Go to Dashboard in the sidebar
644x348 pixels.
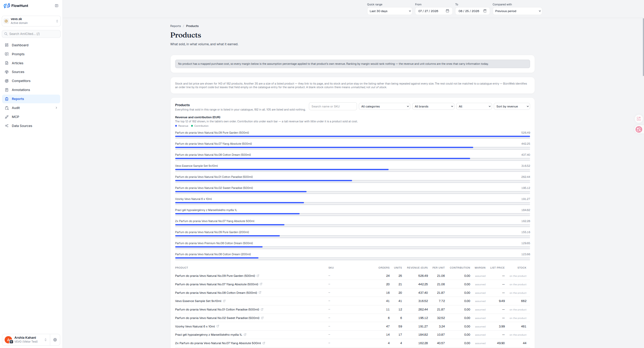pos(31,45)
